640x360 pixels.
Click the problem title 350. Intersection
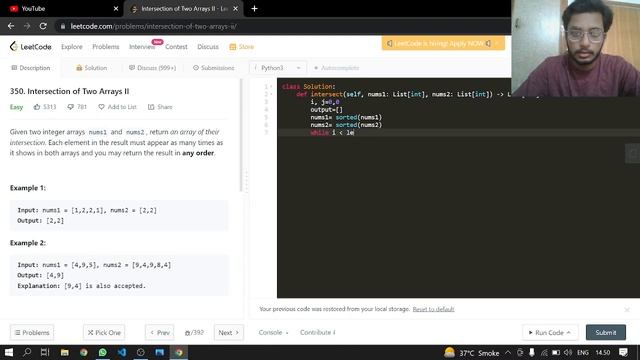(x=69, y=91)
